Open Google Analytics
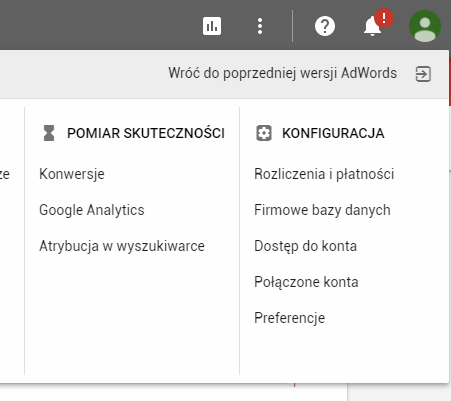The height and width of the screenshot is (401, 451). click(x=92, y=210)
